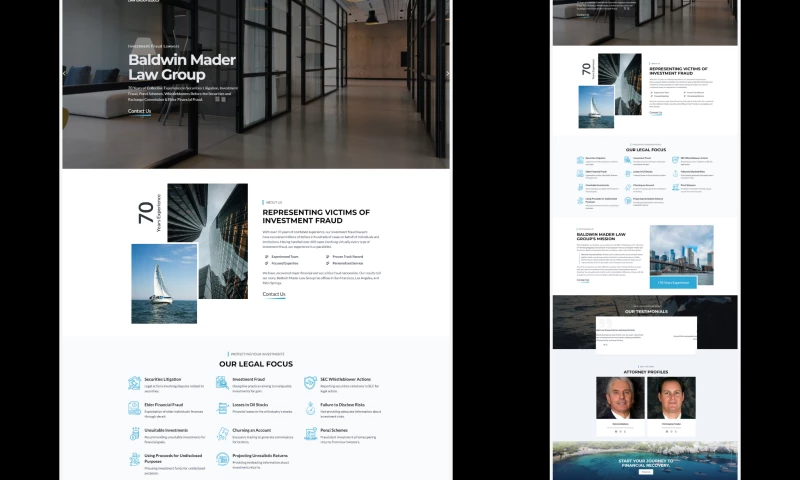This screenshot has height=480, width=800.
Task: Click Contact Us link under the About Us text
Action: 274,294
